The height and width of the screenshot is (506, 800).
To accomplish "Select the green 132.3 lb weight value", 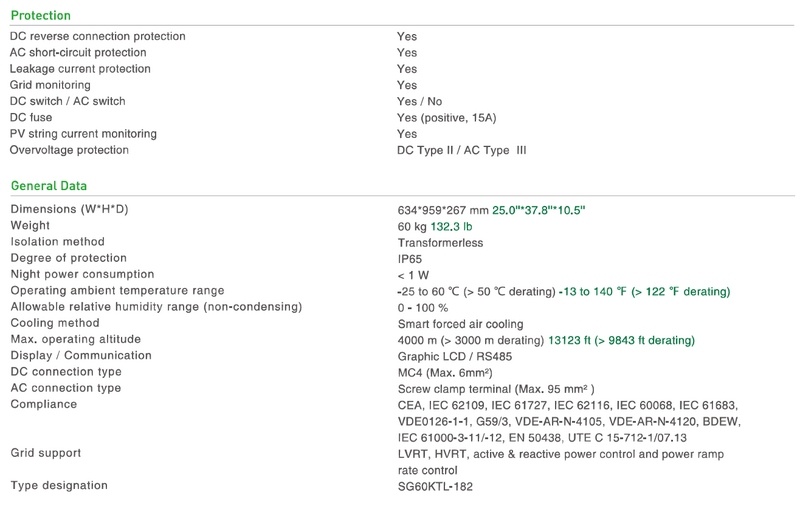I will (451, 226).
